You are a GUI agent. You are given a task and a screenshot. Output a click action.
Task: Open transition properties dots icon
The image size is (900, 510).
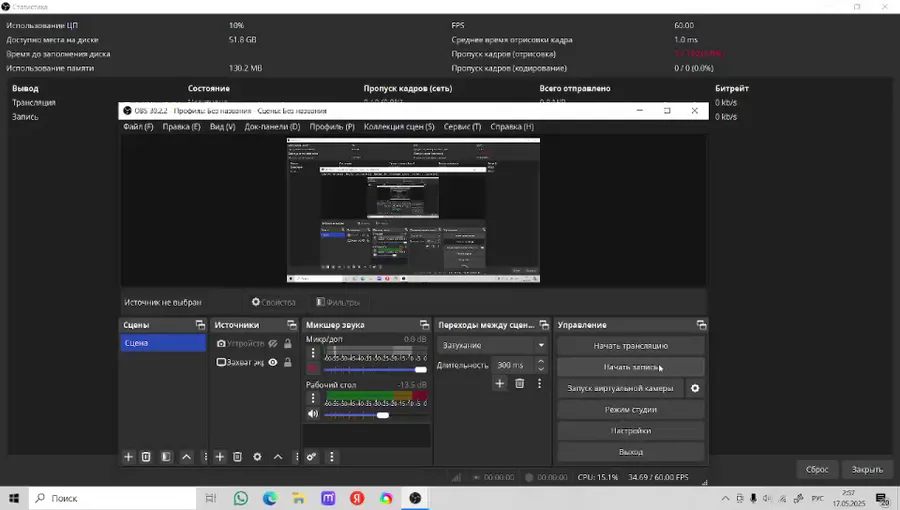coord(539,383)
